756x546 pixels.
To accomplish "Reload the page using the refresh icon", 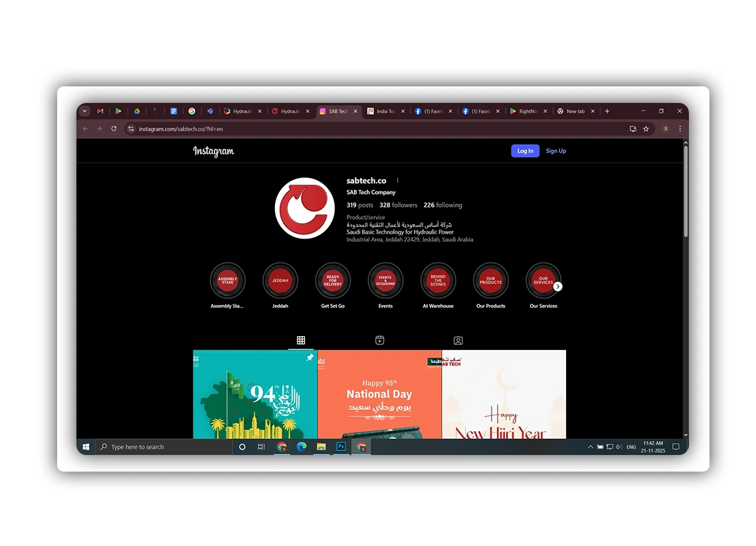I will click(x=114, y=129).
